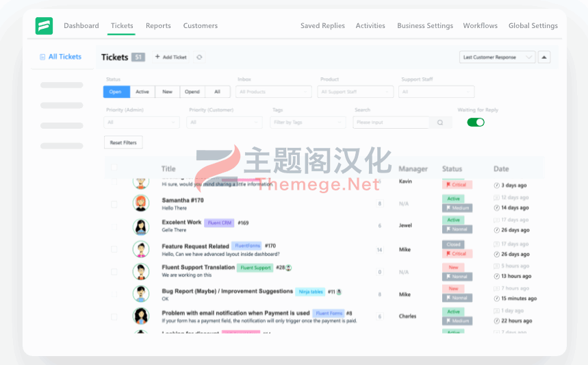Open Business Settings
The width and height of the screenshot is (588, 365).
425,26
